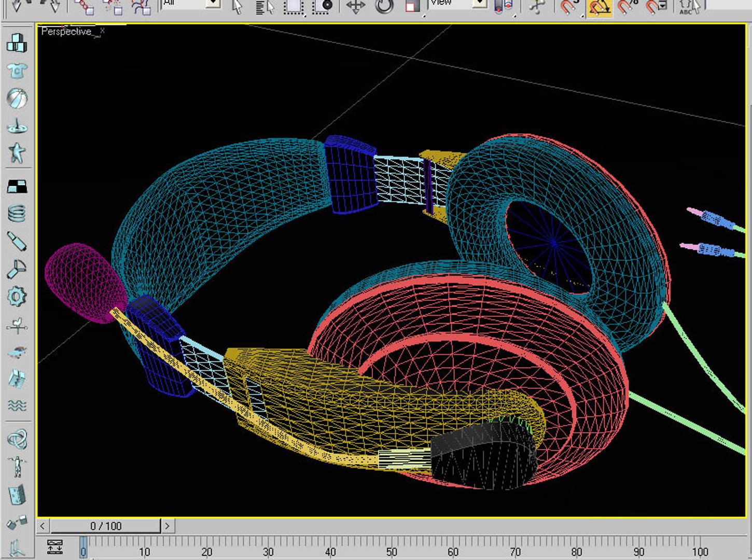
Task: Create a reactor Spring helper
Action: pos(17,214)
